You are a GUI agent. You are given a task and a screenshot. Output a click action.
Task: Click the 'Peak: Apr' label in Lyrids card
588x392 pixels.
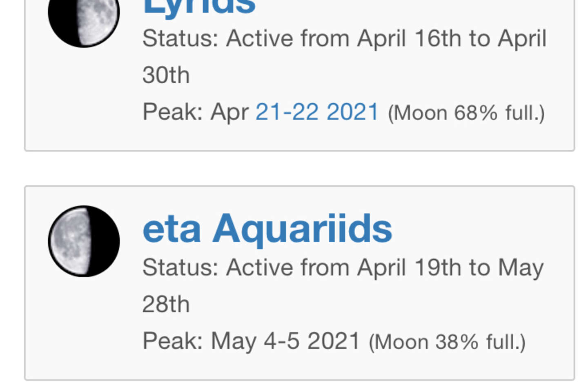click(x=196, y=112)
